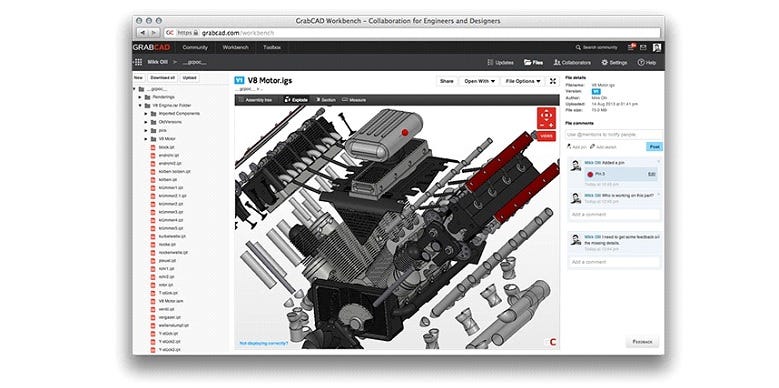Image resolution: width=779 pixels, height=388 pixels.
Task: Zoom in with the plus viewer button
Action: pos(551,125)
